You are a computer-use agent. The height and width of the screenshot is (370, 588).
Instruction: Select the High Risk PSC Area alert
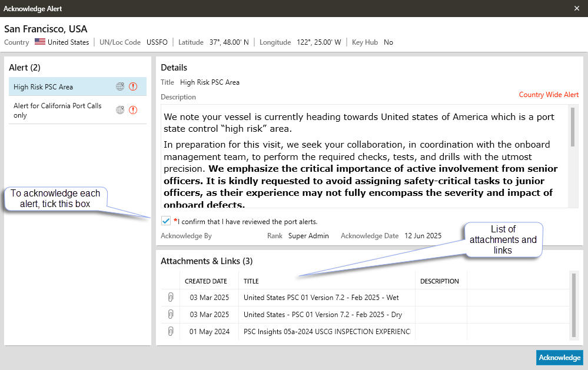78,86
